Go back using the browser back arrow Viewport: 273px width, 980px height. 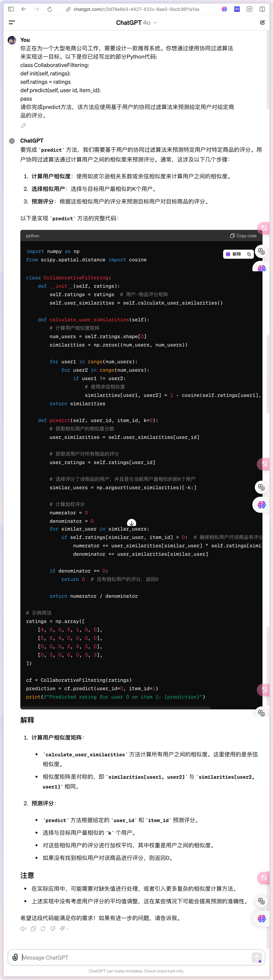click(x=24, y=9)
